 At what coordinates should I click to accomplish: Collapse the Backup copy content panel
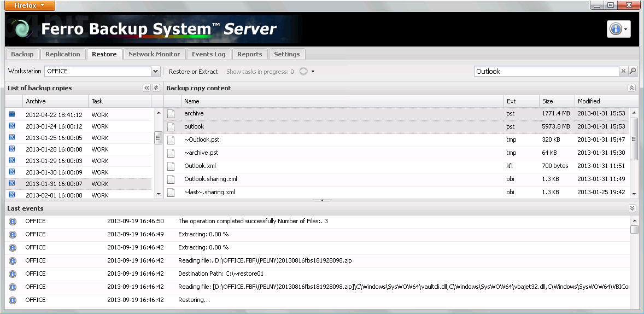(631, 88)
